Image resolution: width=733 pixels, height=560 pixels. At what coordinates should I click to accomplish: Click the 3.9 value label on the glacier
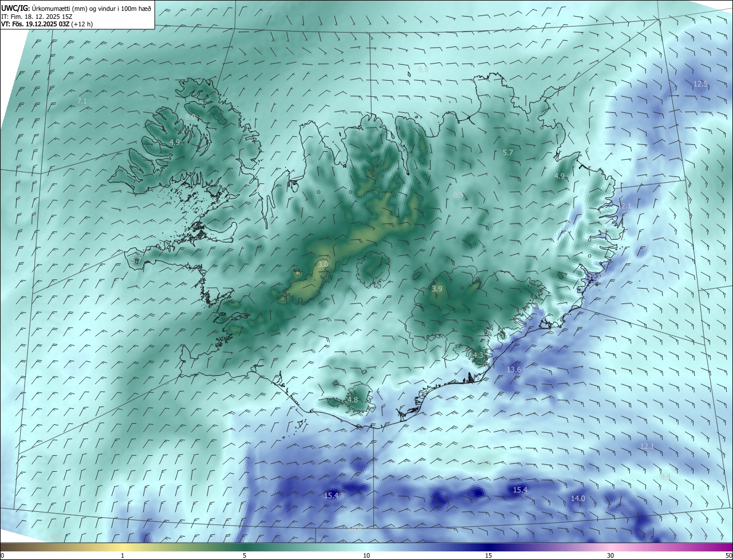(x=437, y=289)
